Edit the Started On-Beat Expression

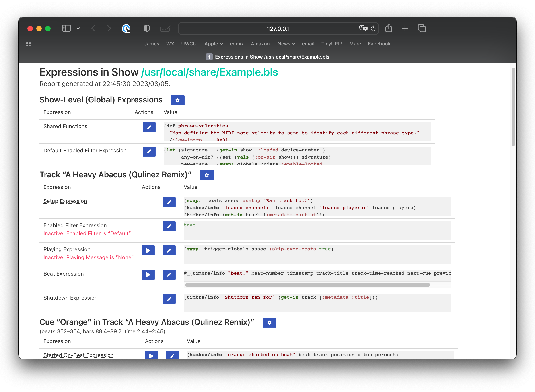172,355
